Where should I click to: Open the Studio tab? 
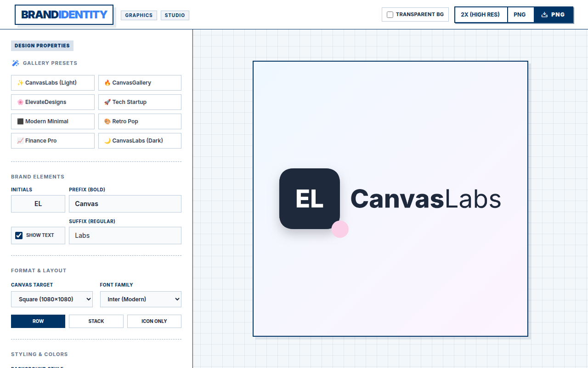click(x=175, y=15)
